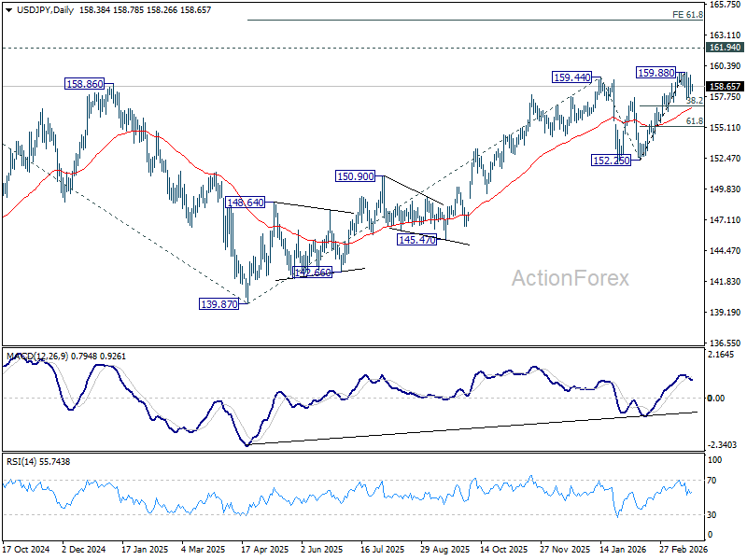
Task: Click the triangle arrow beside USDJPY,Daily
Action: pos(8,10)
